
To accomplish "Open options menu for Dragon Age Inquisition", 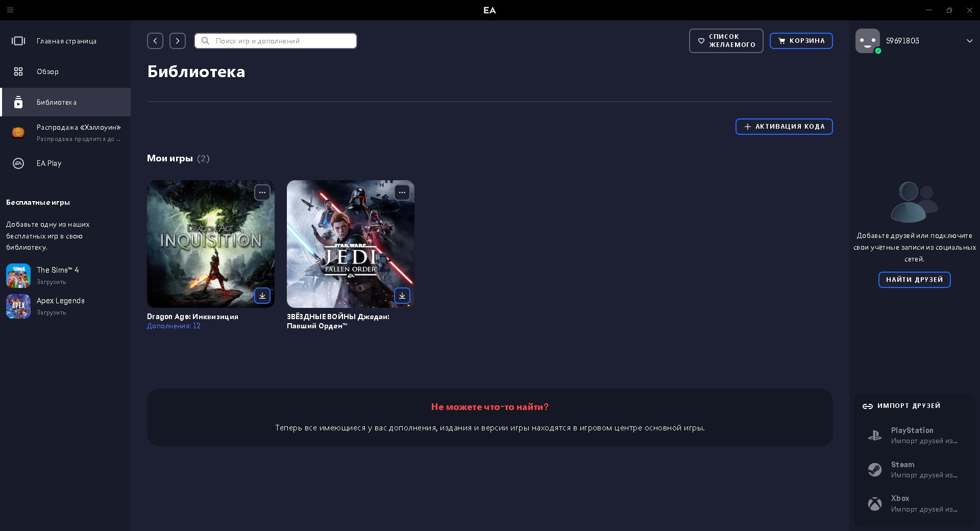I will (262, 192).
